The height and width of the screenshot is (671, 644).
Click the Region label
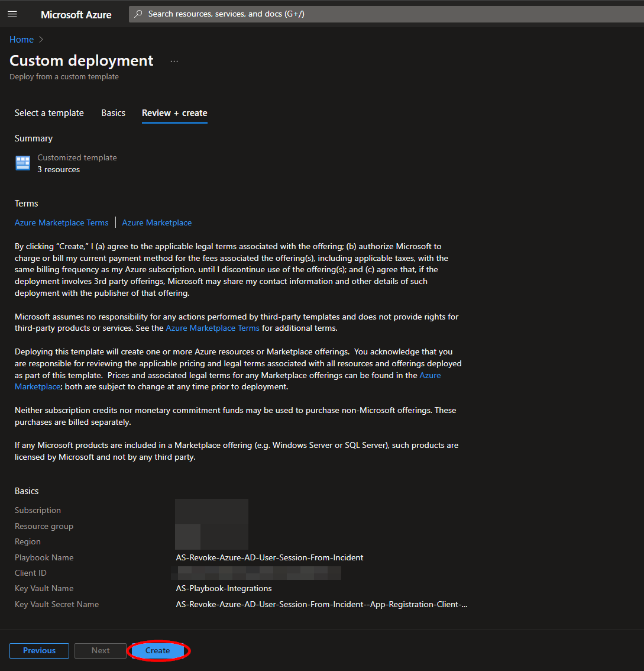pos(28,541)
